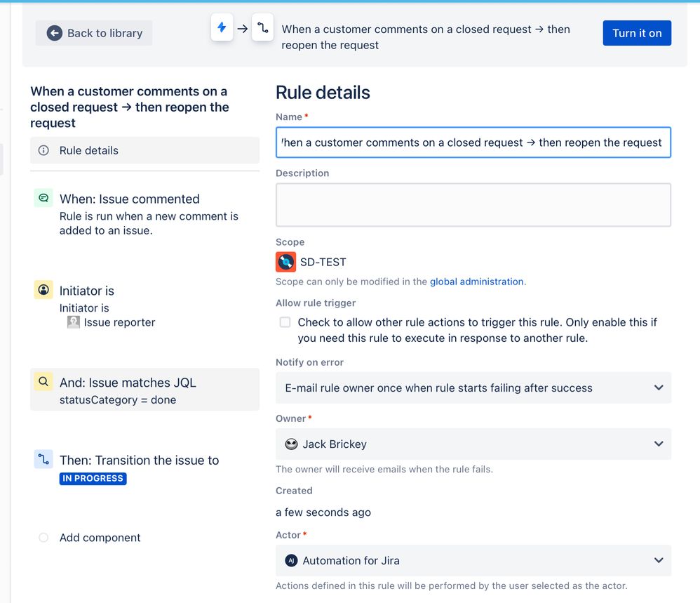Click the back arrow icon in Back to library
Viewport: 700px width, 603px height.
point(55,33)
